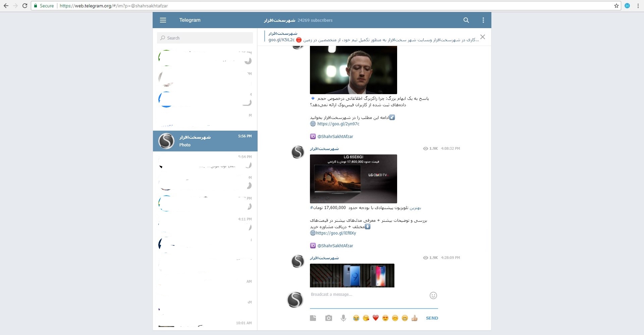
Task: Insert the tears of joy emoji
Action: click(356, 318)
